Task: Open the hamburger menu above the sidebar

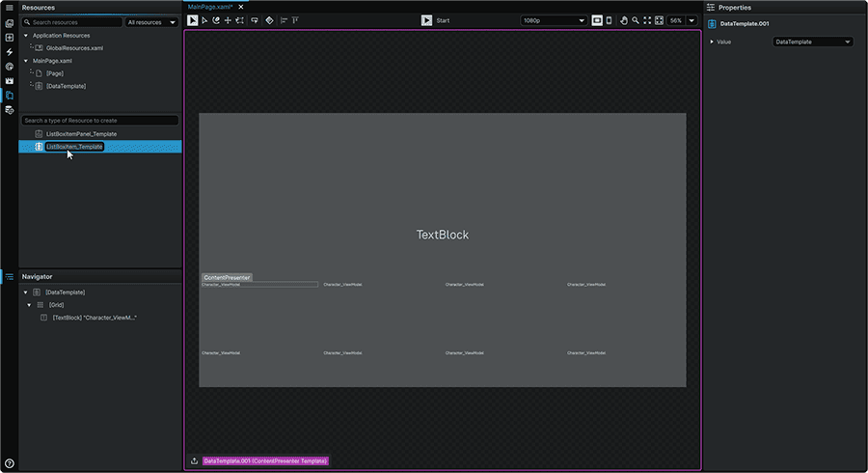Action: click(x=10, y=8)
